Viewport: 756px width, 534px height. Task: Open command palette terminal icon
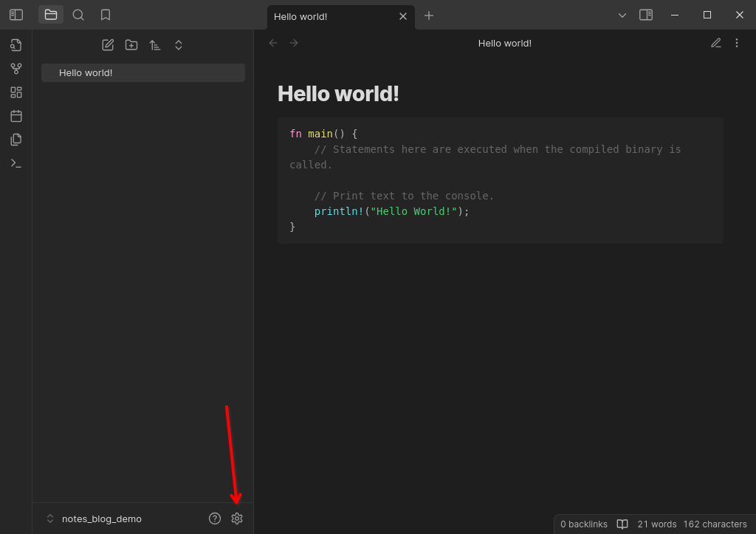tap(16, 163)
